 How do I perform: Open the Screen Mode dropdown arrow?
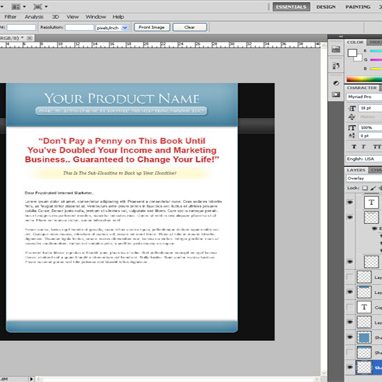pos(46,6)
